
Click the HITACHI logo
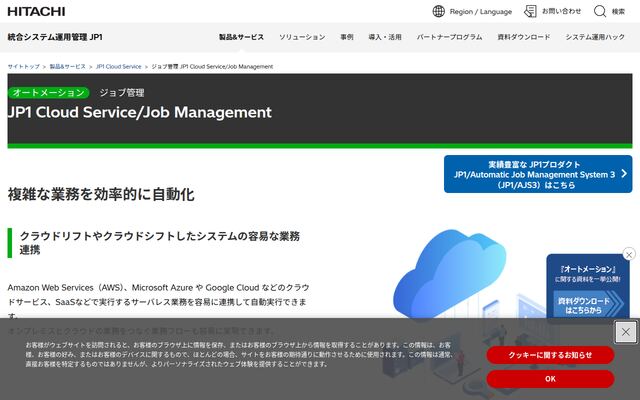[x=36, y=11]
